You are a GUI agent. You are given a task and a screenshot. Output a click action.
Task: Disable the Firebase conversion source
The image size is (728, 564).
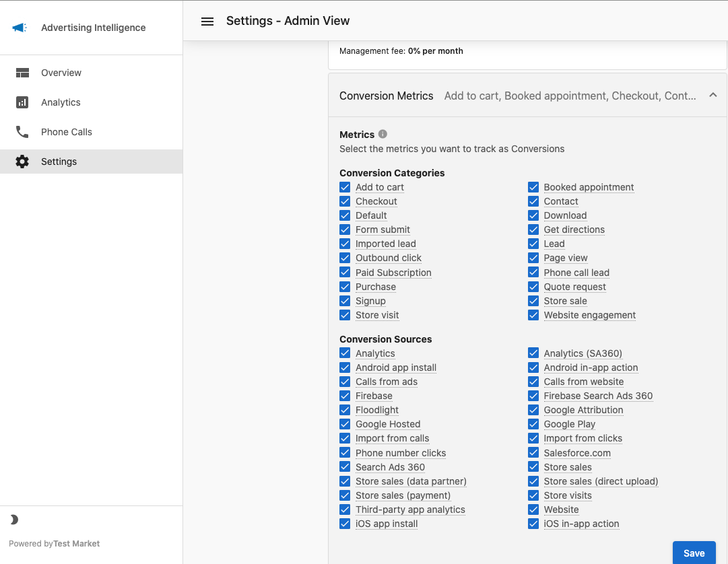point(345,396)
